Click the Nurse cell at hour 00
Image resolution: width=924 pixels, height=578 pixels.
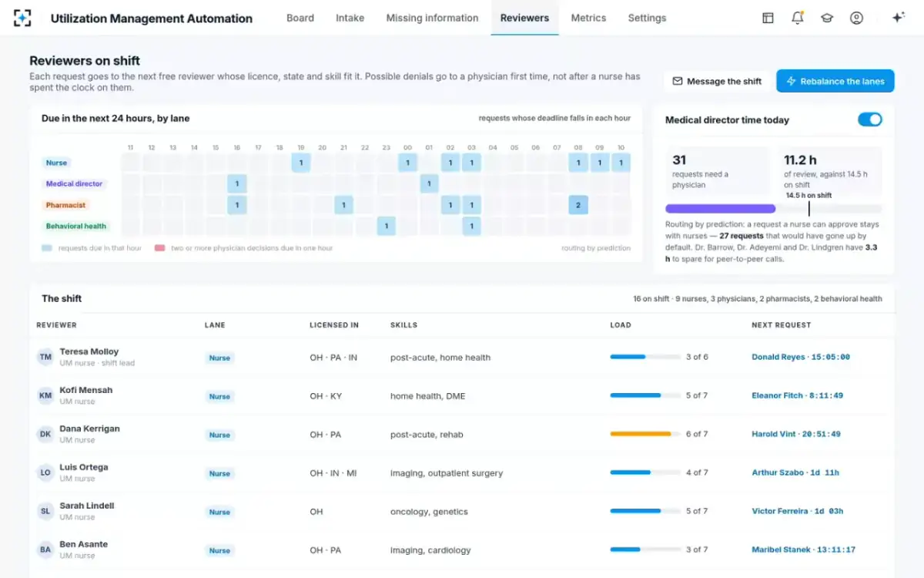pos(407,163)
